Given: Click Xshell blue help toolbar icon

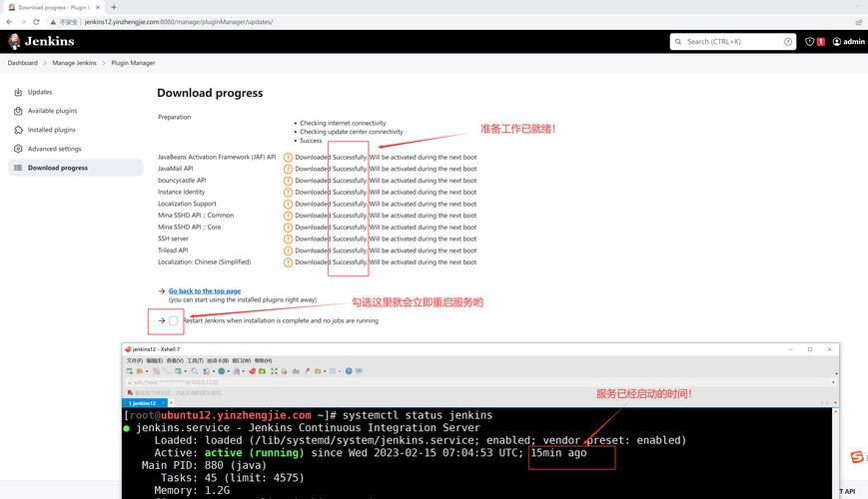Looking at the screenshot, I should click(349, 371).
